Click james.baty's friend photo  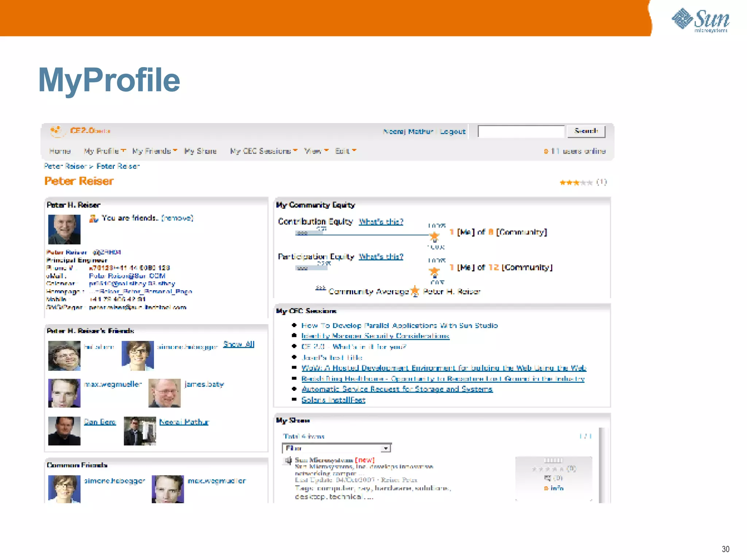click(165, 393)
